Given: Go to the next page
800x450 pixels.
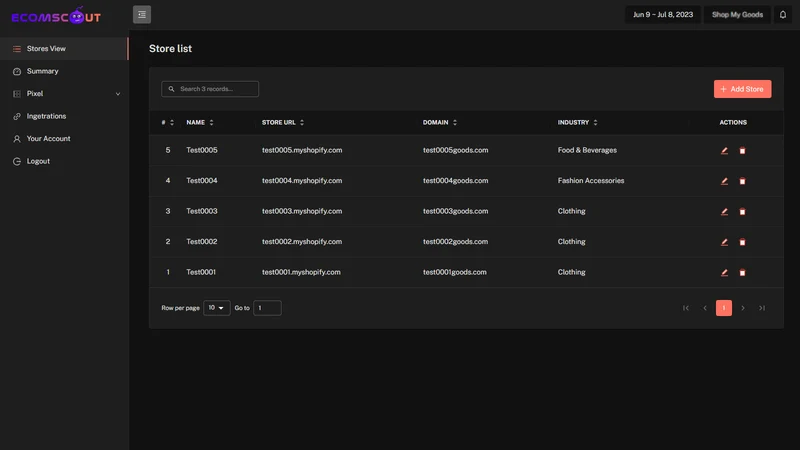Looking at the screenshot, I should click(743, 308).
